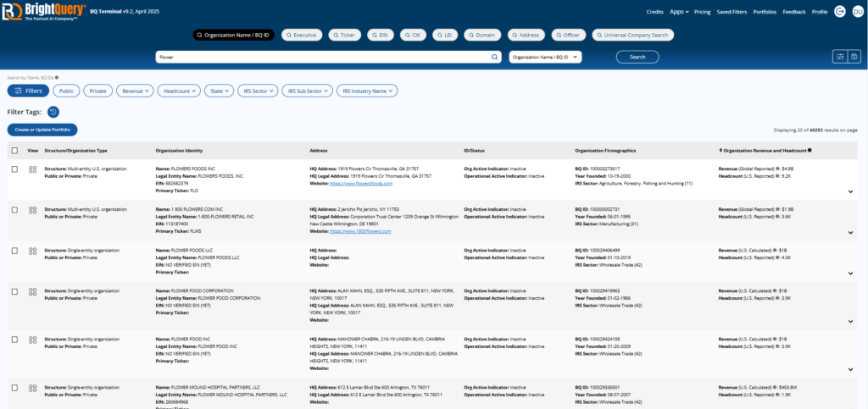The image size is (868, 409).
Task: Open Pricing in the top menu
Action: coord(703,12)
